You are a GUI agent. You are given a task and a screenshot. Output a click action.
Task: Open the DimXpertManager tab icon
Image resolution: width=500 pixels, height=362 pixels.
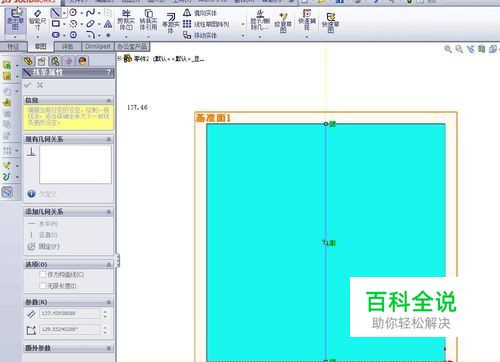(x=69, y=61)
